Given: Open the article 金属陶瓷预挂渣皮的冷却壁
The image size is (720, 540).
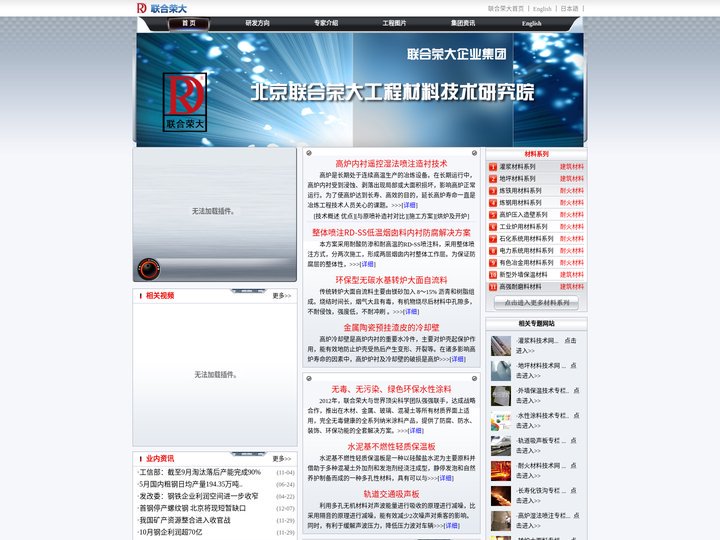Looking at the screenshot, I should [391, 327].
